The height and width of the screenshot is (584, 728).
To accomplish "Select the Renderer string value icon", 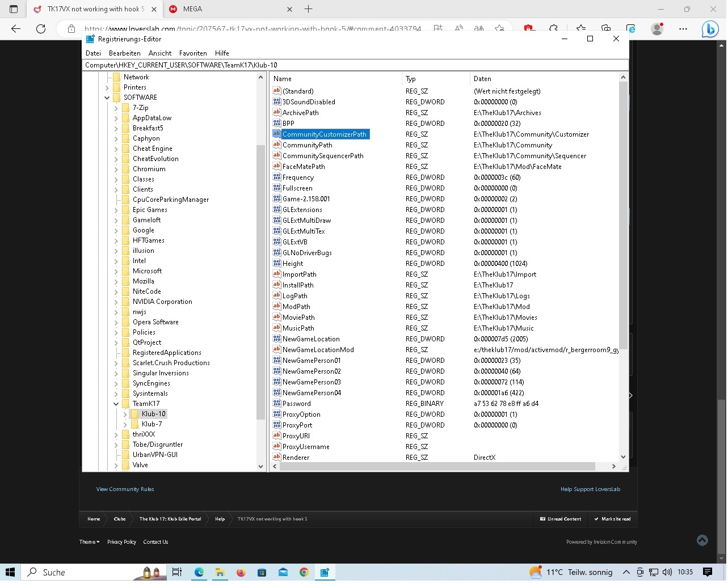I will tap(277, 457).
